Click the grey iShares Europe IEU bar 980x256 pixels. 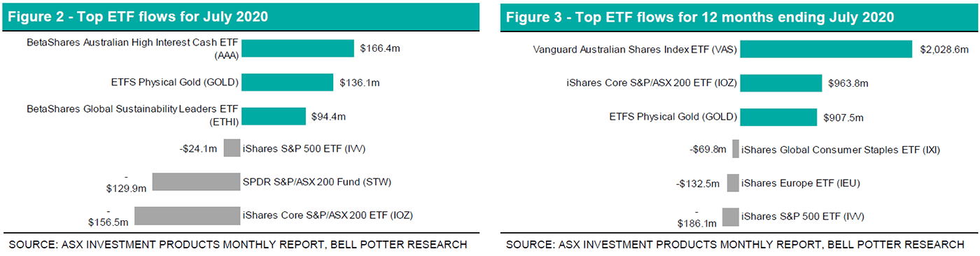733,183
